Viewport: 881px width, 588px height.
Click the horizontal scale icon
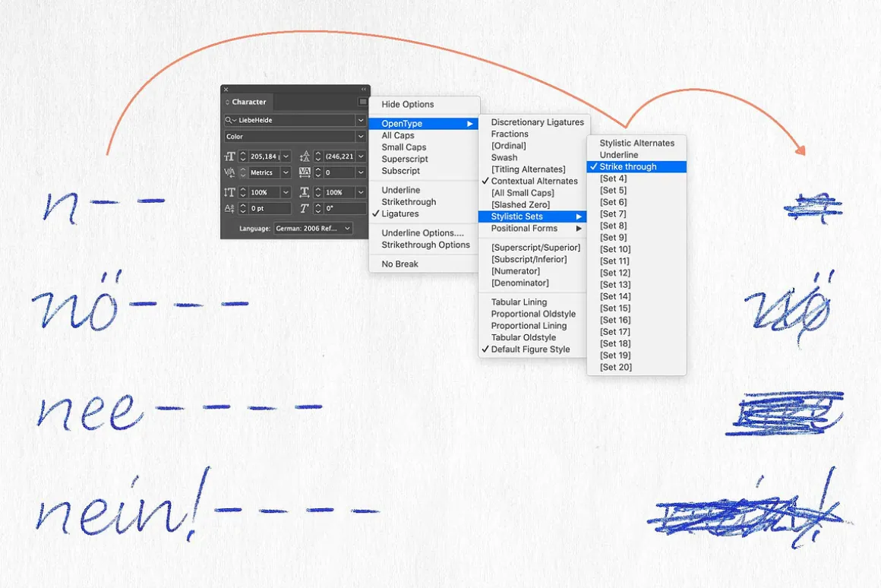click(305, 192)
